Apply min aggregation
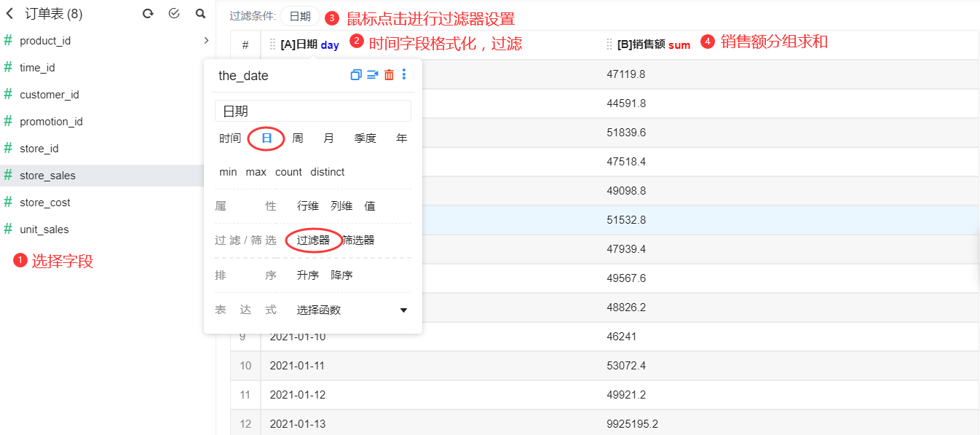The width and height of the screenshot is (980, 435). click(x=228, y=172)
